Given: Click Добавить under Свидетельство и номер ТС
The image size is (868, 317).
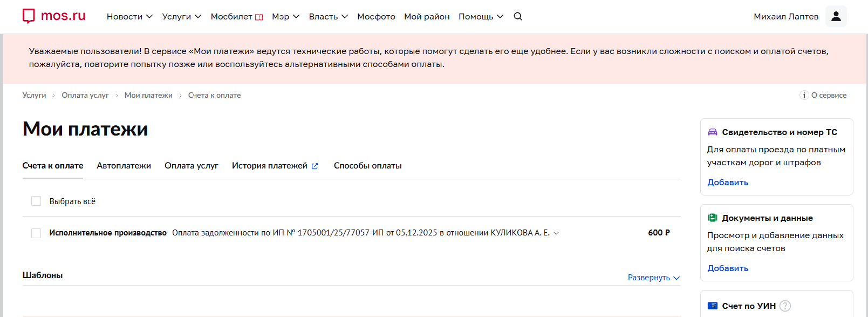Looking at the screenshot, I should coord(728,183).
